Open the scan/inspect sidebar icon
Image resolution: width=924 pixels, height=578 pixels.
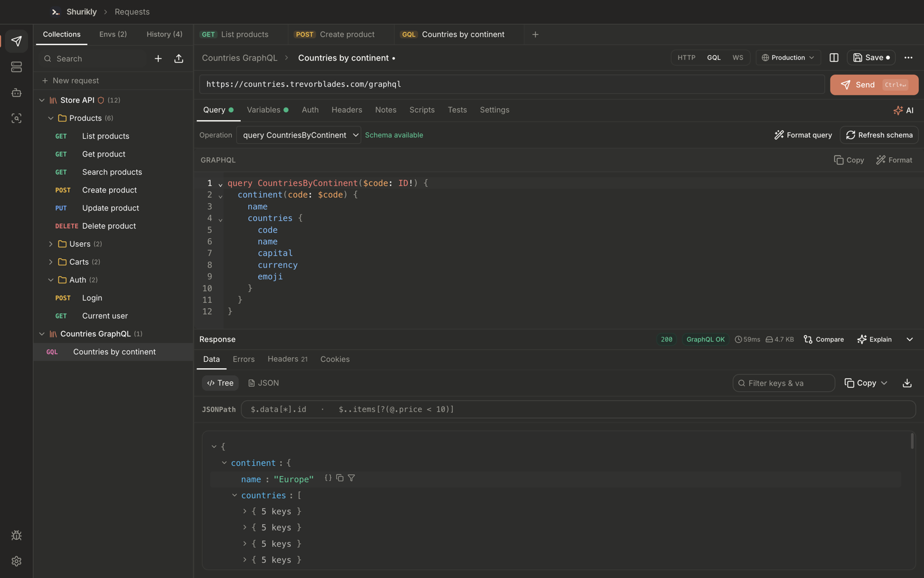16,118
